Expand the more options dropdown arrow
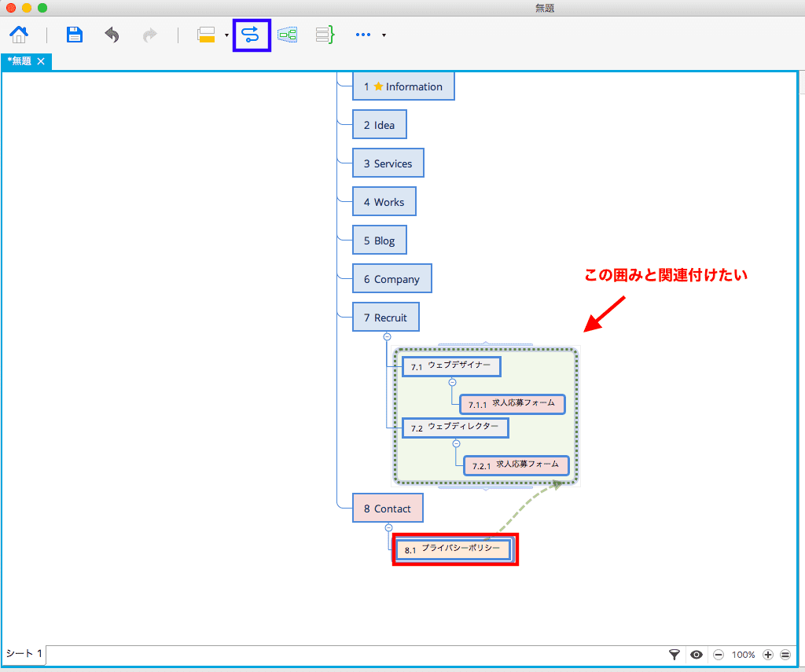The image size is (805, 672). [384, 35]
